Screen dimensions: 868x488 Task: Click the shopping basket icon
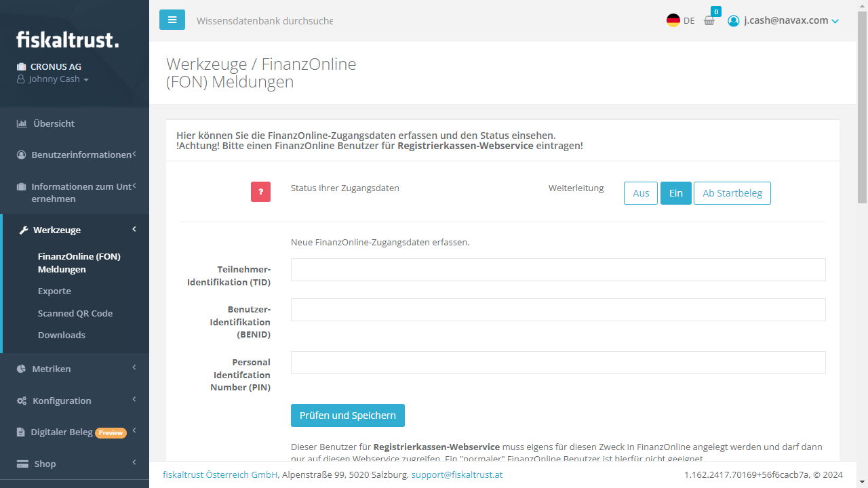pos(709,20)
